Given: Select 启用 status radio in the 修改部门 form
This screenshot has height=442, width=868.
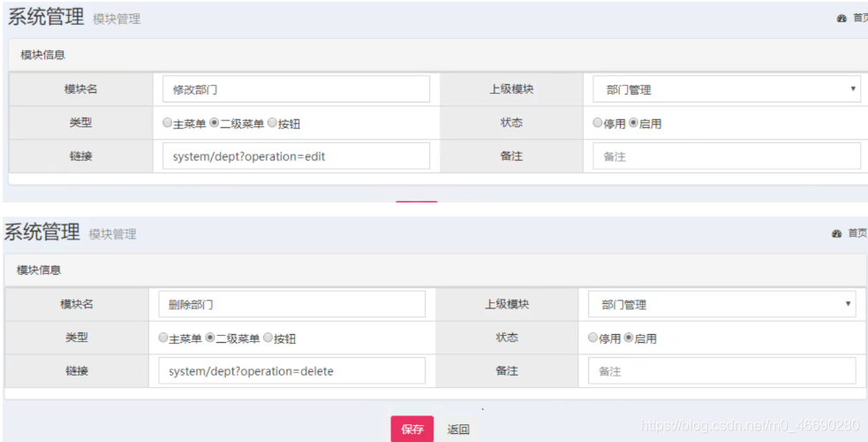Looking at the screenshot, I should 633,123.
